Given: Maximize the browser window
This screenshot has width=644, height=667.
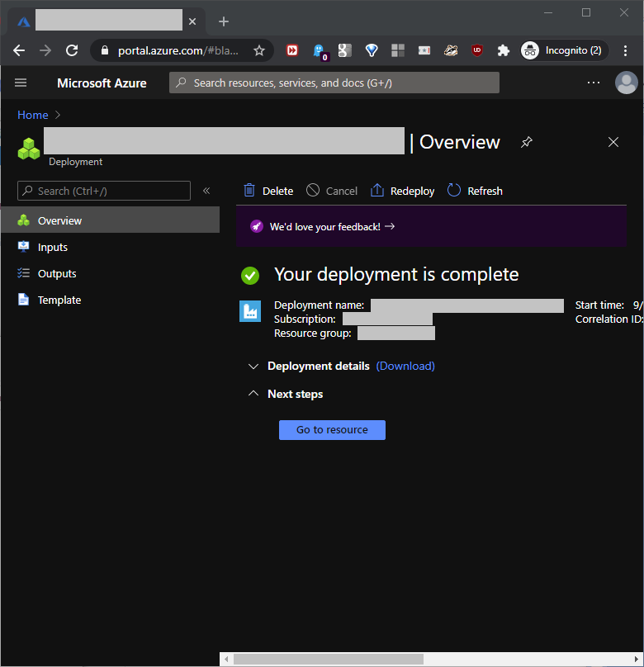Looking at the screenshot, I should point(586,12).
